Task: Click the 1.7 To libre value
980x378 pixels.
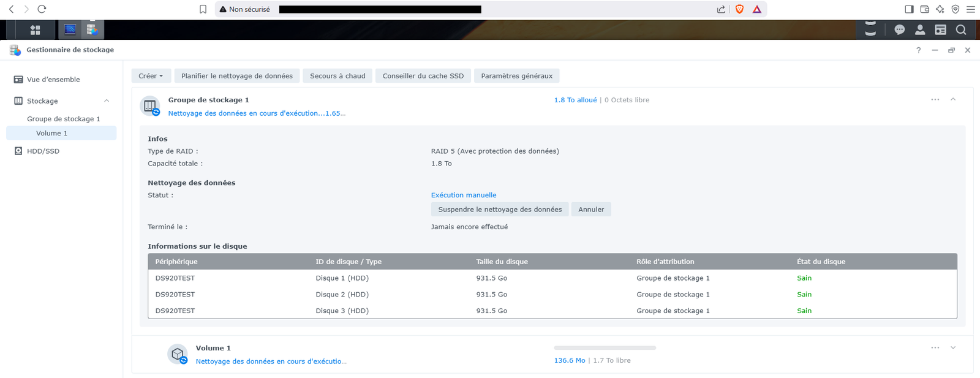Action: tap(611, 361)
